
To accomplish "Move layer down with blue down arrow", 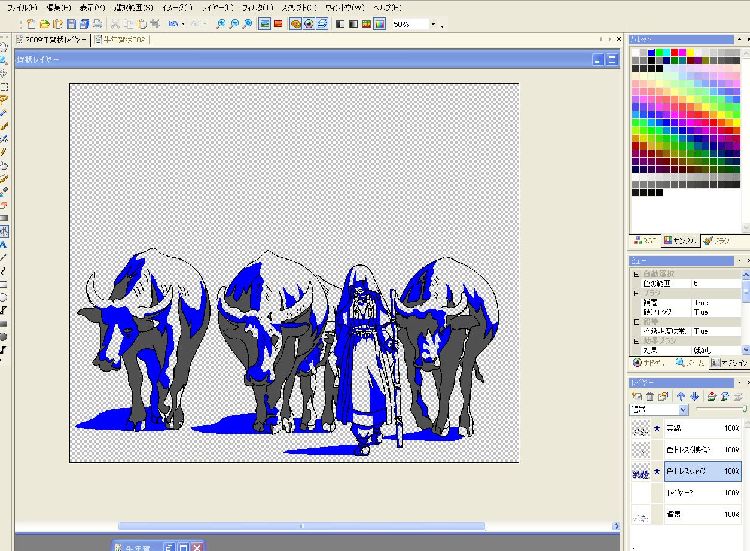I will click(692, 397).
